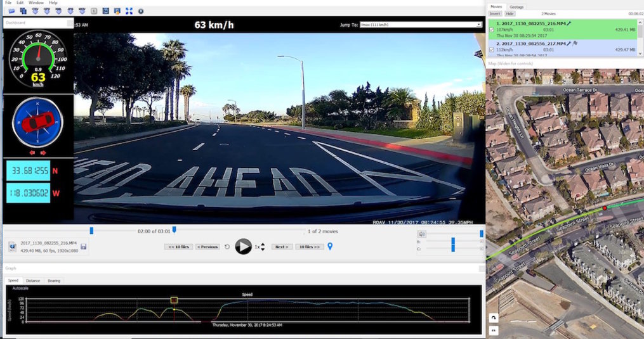This screenshot has height=339, width=644.
Task: Click the replay circular arrow icon
Action: pos(227,246)
